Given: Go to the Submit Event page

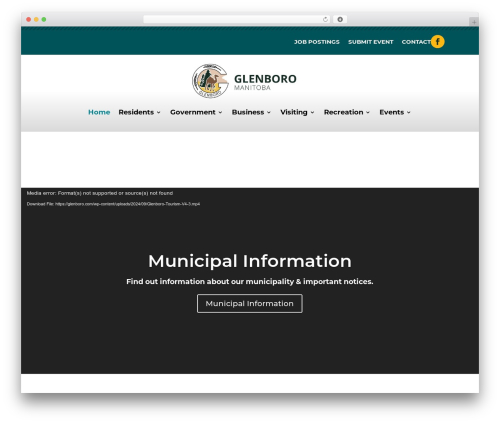Looking at the screenshot, I should click(371, 42).
